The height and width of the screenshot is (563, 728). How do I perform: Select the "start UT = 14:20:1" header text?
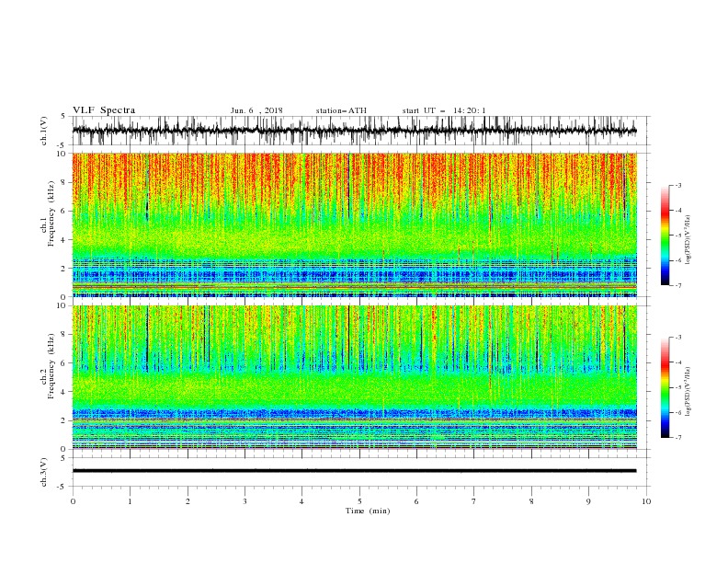click(x=444, y=110)
